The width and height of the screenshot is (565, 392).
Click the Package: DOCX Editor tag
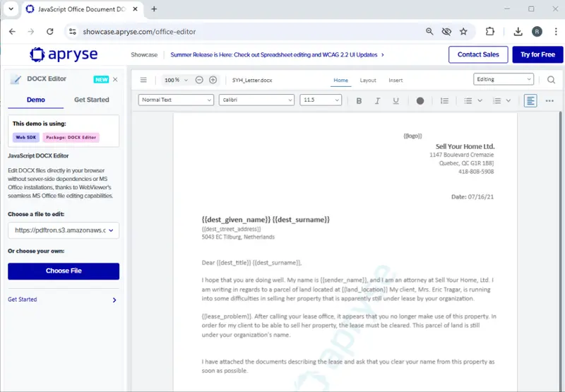point(71,137)
